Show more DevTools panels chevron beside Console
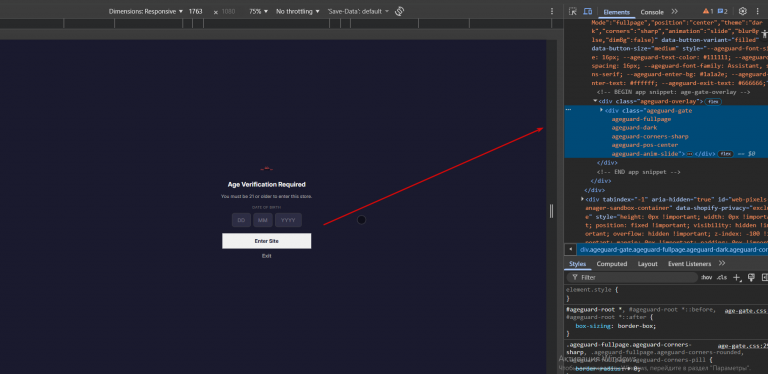This screenshot has width=768, height=374. click(x=674, y=11)
